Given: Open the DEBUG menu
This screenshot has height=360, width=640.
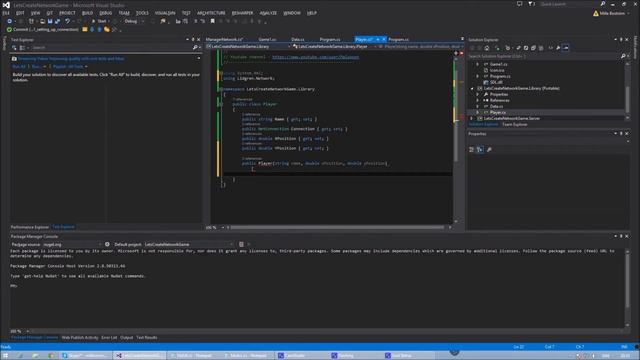Looking at the screenshot, I should tap(105, 13).
